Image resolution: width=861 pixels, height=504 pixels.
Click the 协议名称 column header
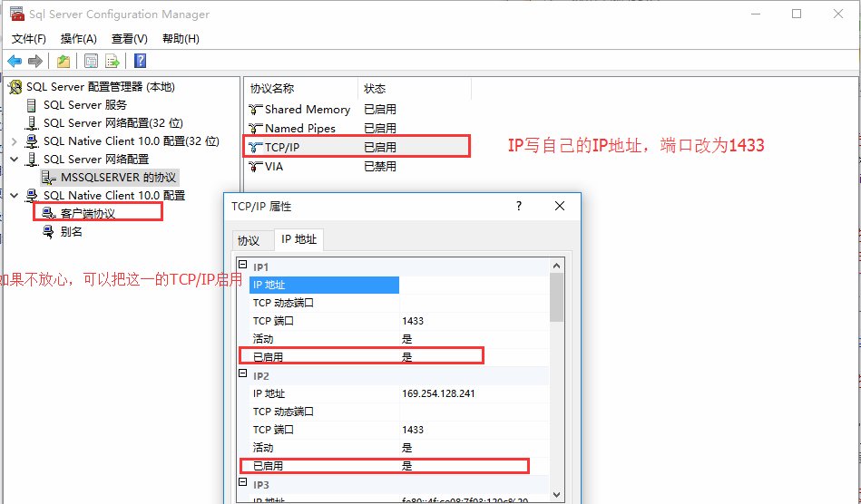(x=302, y=88)
